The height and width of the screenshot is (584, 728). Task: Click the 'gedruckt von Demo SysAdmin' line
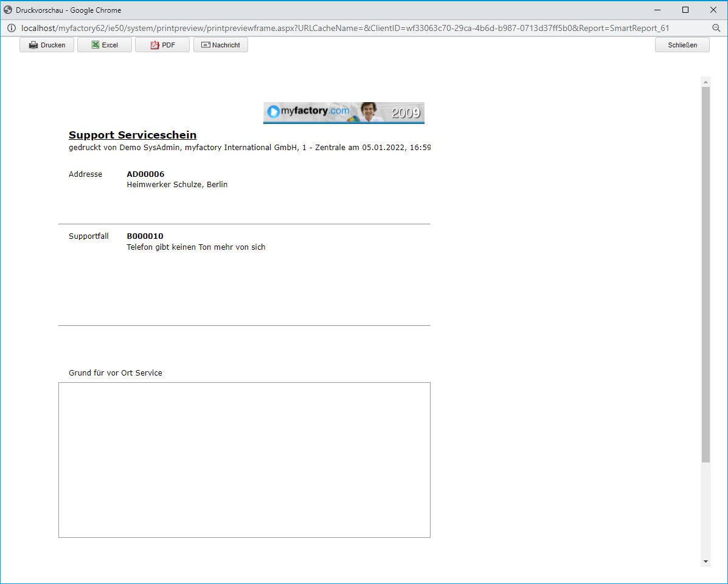click(250, 148)
